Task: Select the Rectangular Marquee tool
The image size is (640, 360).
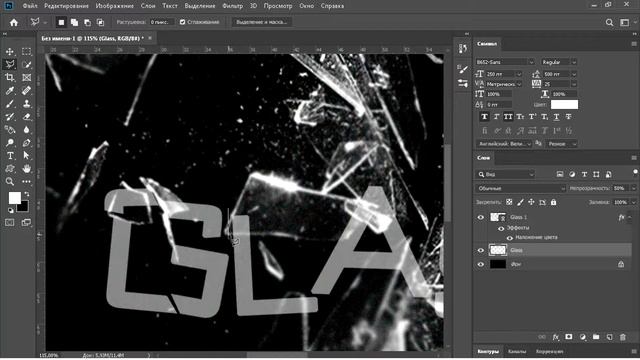Action: (27, 52)
